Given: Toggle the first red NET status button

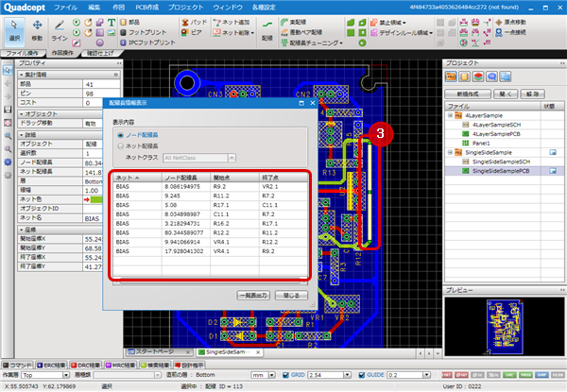Looking at the screenshot, I should [x=447, y=375].
